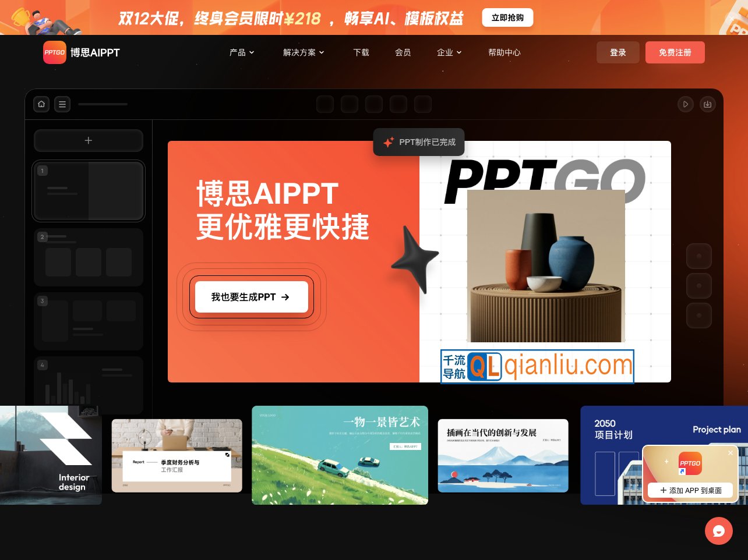Click the PPTGO logo icon

pyautogui.click(x=54, y=52)
